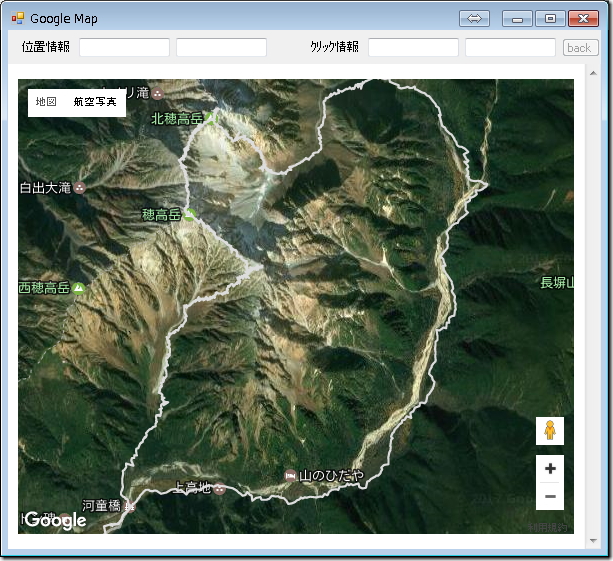Click the 西穂高岳 mountain marker
The width and height of the screenshot is (613, 561).
tap(79, 288)
